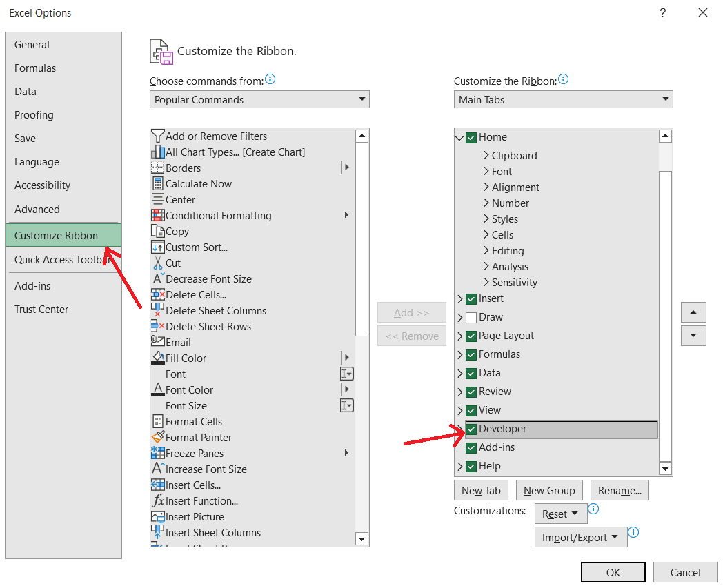The width and height of the screenshot is (723, 588).
Task: Click the Delete Cells icon
Action: coord(158,294)
